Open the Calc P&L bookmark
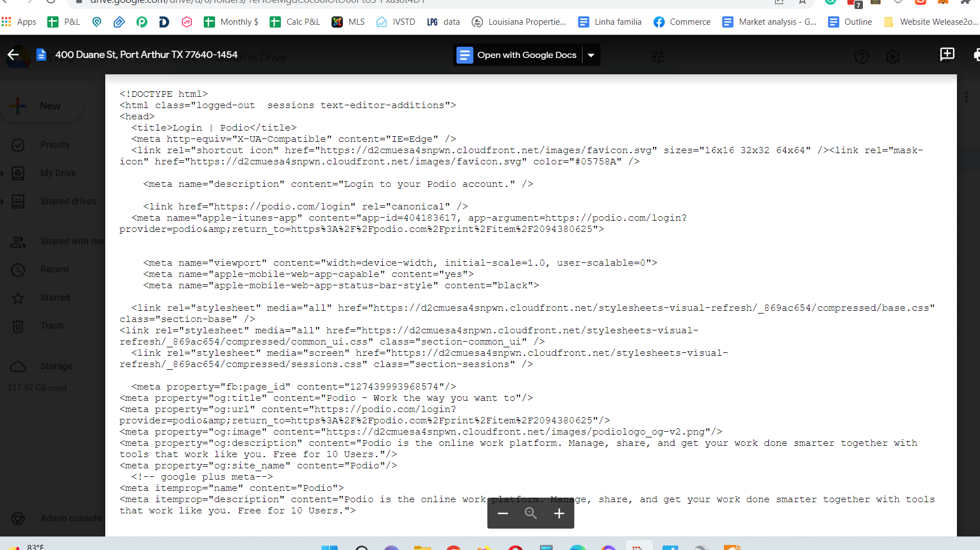The width and height of the screenshot is (980, 550). pos(295,22)
